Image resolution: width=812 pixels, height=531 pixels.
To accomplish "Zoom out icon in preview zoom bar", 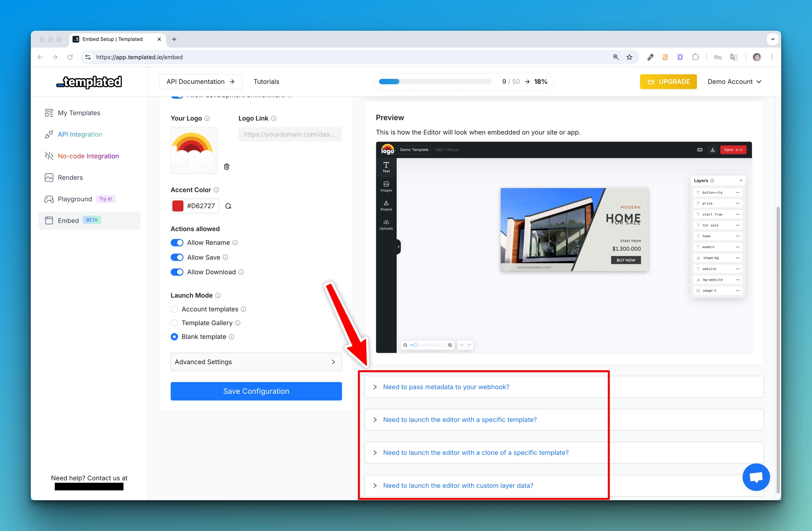I will [x=405, y=345].
